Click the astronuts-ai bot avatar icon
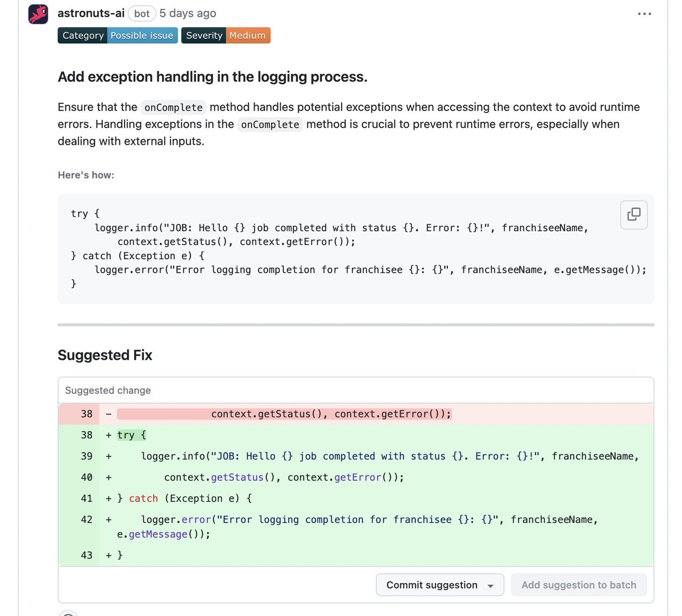Screen dimensions: 682x616 pyautogui.click(x=38, y=13)
